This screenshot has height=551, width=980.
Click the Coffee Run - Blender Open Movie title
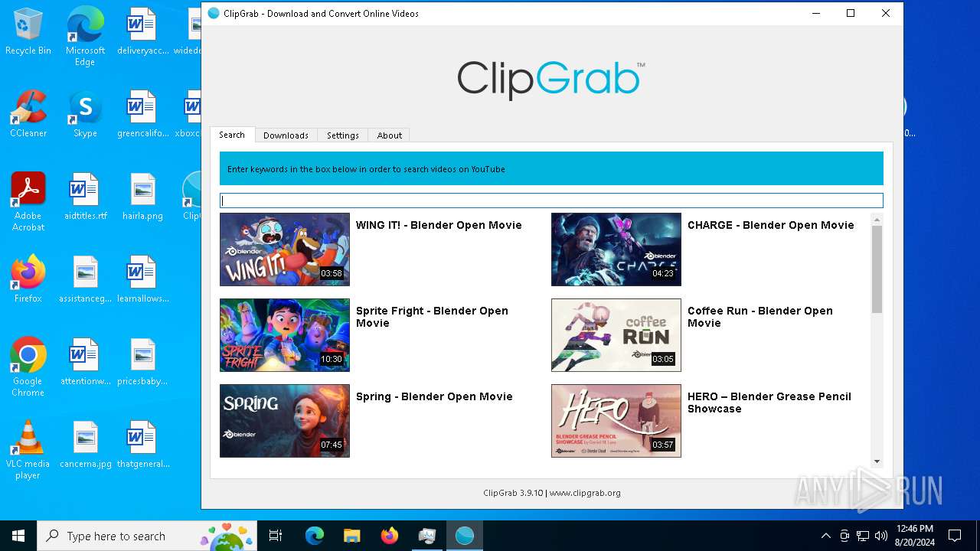[x=760, y=317]
